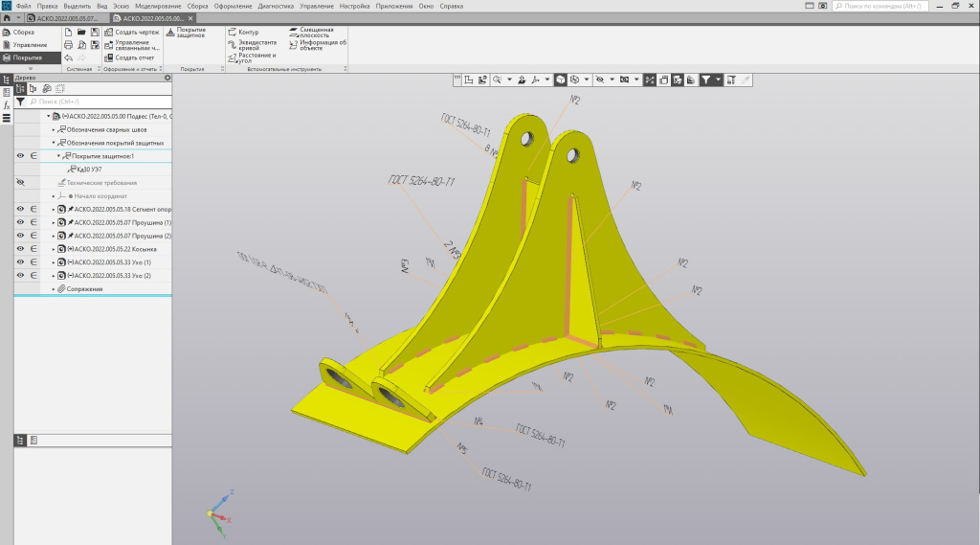Click Создать отчет button
Viewport: 980px width, 545px height.
tap(129, 57)
